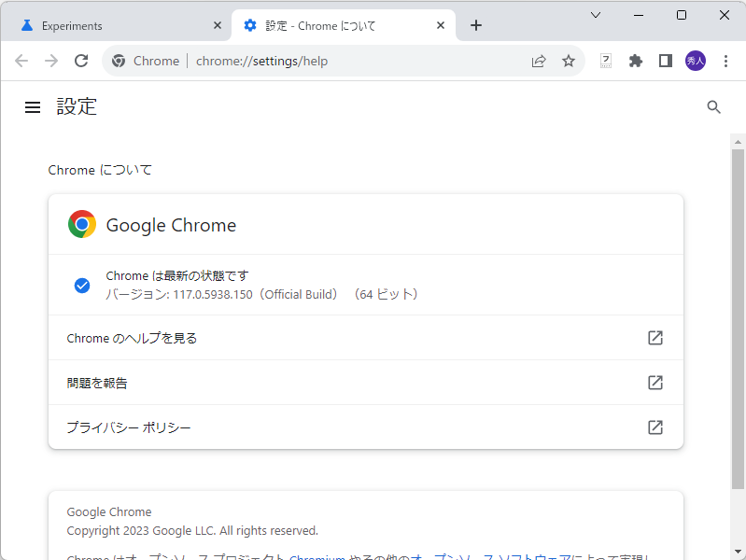The height and width of the screenshot is (560, 746).
Task: Click the blue up-to-date checkmark icon
Action: tap(82, 286)
